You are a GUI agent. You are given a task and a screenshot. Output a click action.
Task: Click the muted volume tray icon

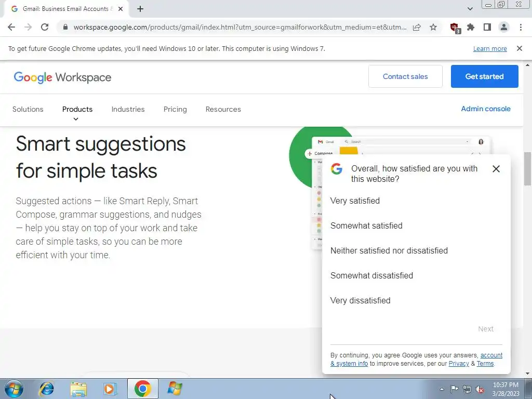tap(480, 389)
